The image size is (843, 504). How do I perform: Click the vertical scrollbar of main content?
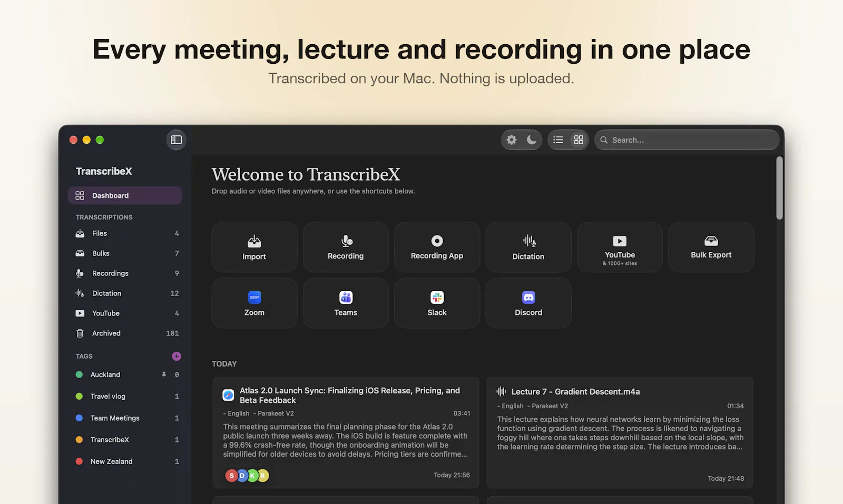coord(779,188)
